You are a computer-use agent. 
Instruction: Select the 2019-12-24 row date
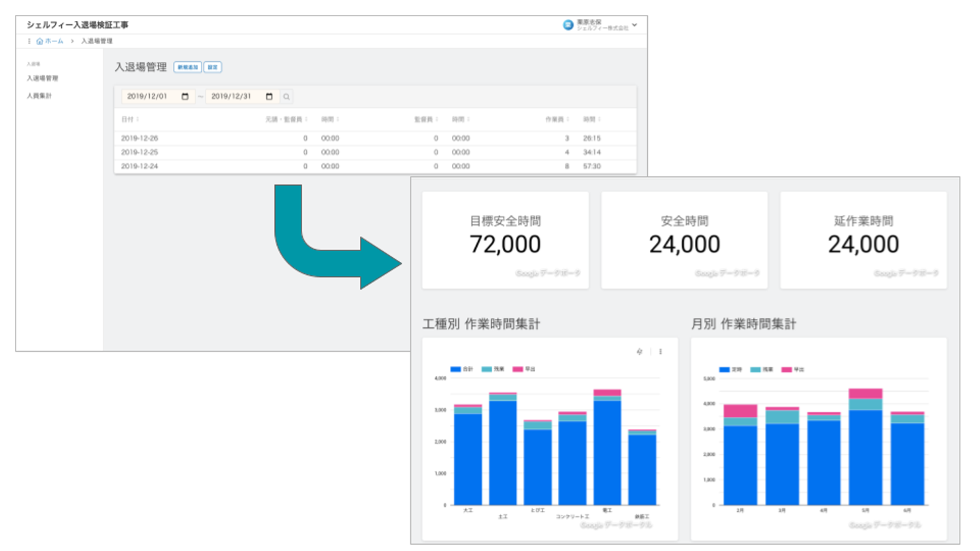pos(140,167)
